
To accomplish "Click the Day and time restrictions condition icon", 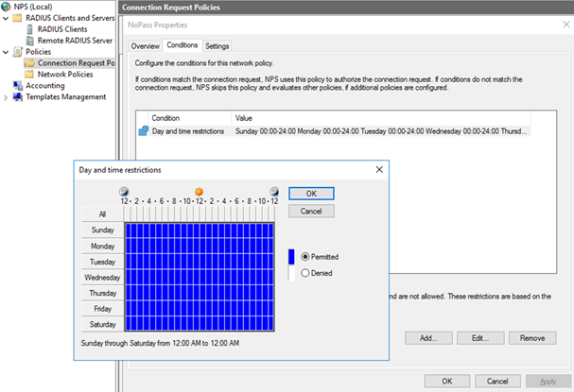I will pos(143,131).
